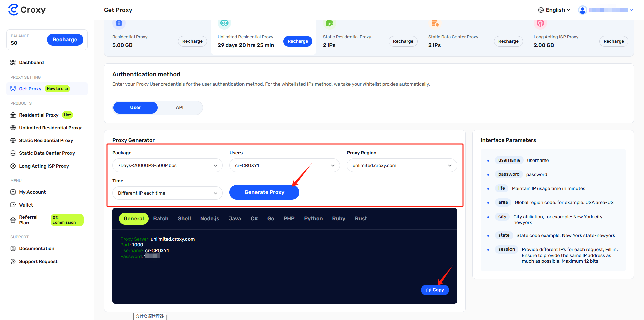Click the user avatar icon
This screenshot has width=644, height=320.
[x=583, y=10]
